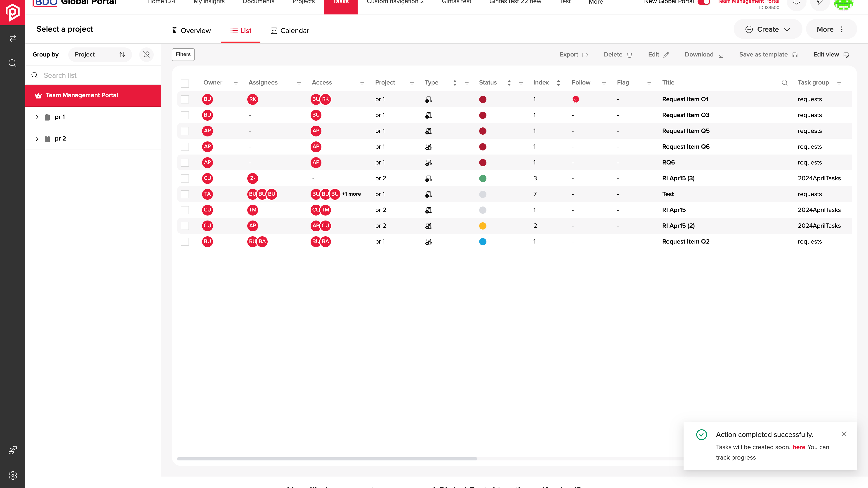This screenshot has width=868, height=488.
Task: Click the Edit pencil button
Action: (x=658, y=54)
